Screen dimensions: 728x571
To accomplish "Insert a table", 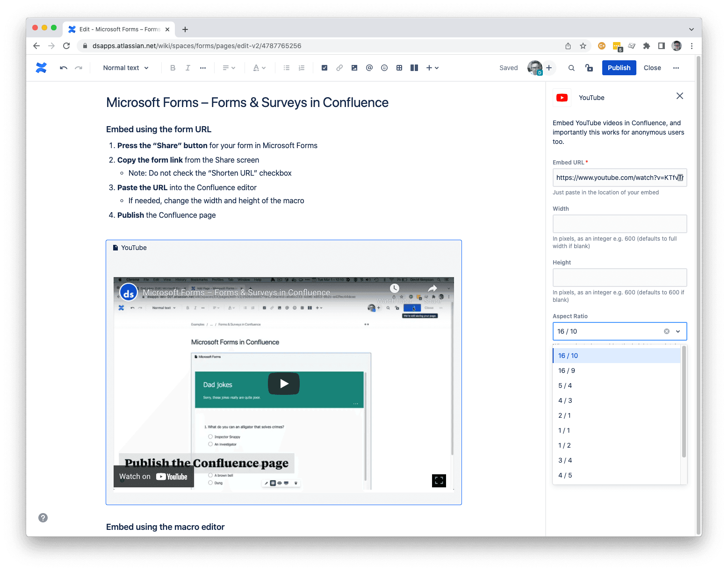I will 399,68.
